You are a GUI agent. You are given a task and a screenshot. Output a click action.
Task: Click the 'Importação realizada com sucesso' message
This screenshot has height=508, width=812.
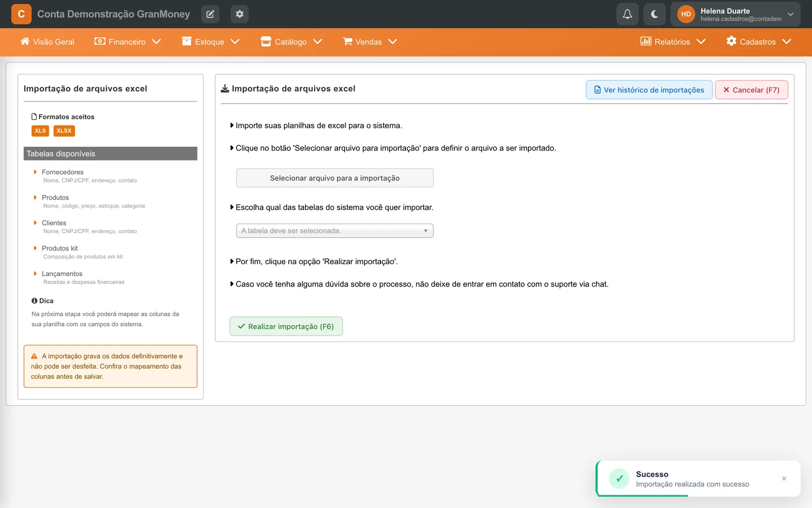click(692, 484)
